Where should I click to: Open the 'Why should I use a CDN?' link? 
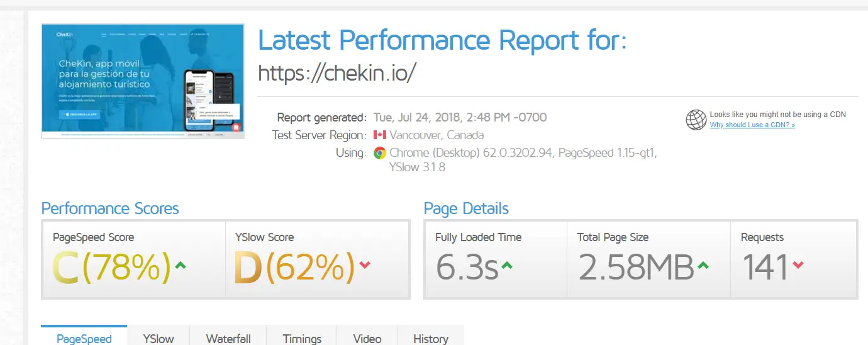(x=752, y=125)
